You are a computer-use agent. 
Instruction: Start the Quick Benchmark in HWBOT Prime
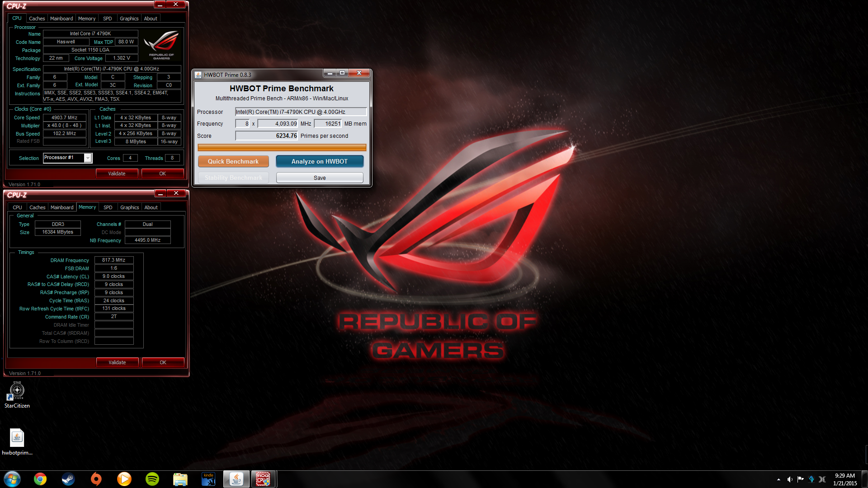pos(233,161)
